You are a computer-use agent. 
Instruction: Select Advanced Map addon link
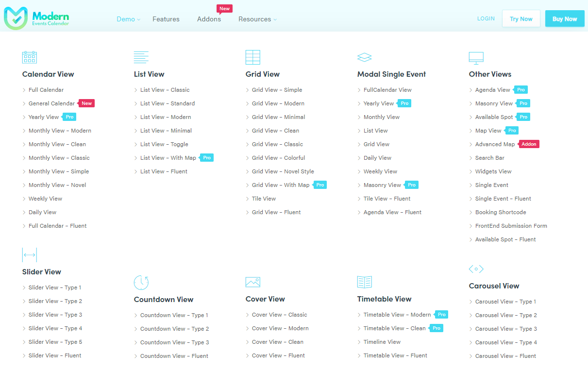(x=495, y=144)
